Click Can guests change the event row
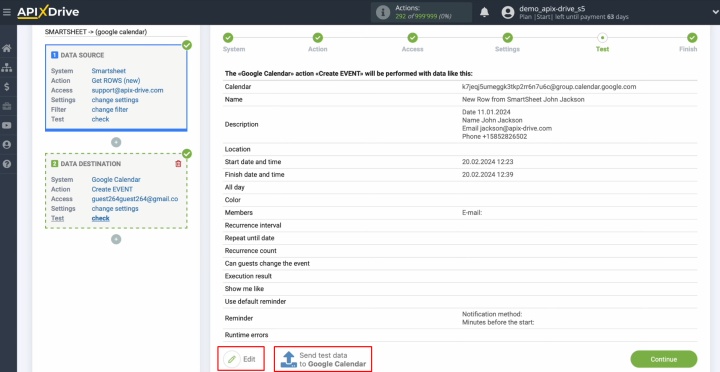 tap(460, 264)
